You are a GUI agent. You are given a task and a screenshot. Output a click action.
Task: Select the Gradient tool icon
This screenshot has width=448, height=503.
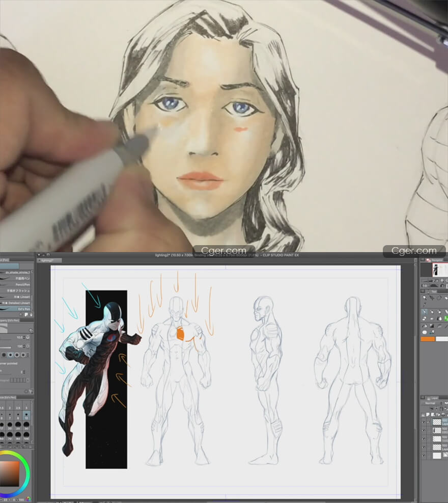pos(432,326)
